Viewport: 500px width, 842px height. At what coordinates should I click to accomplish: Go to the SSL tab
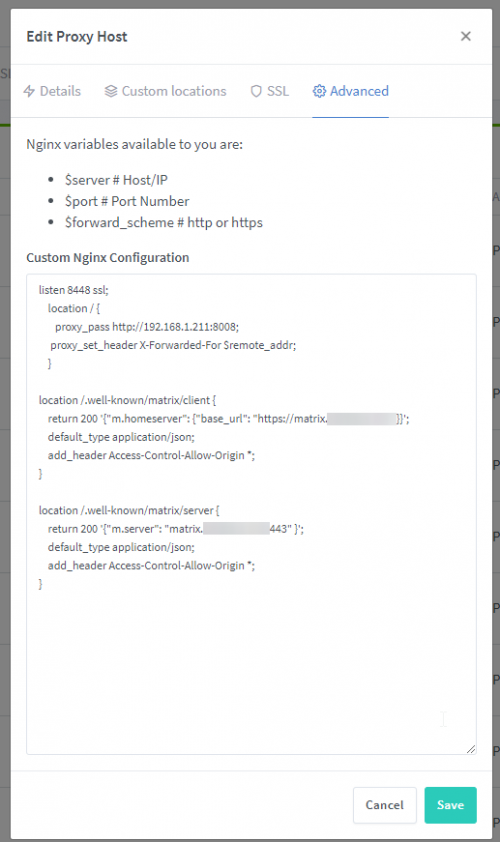coord(270,91)
